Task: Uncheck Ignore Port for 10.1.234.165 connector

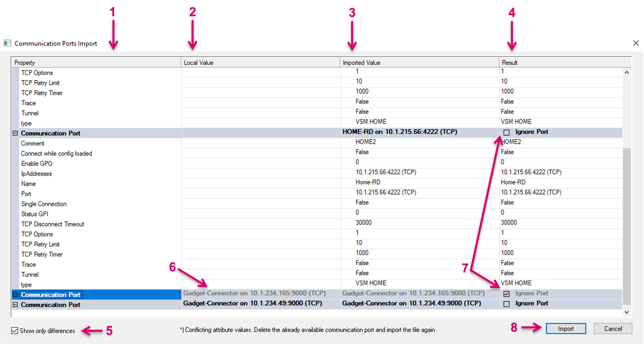Action: (506, 294)
